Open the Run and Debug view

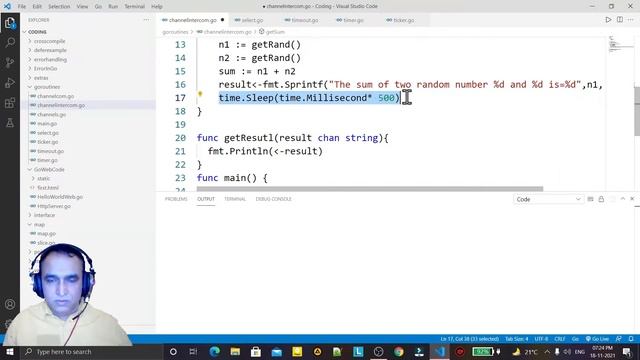click(10, 82)
